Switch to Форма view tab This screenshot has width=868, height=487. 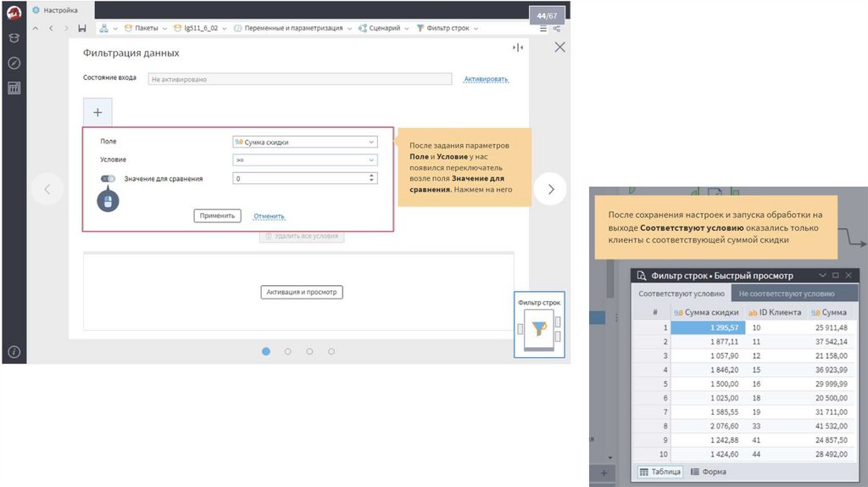(x=709, y=472)
